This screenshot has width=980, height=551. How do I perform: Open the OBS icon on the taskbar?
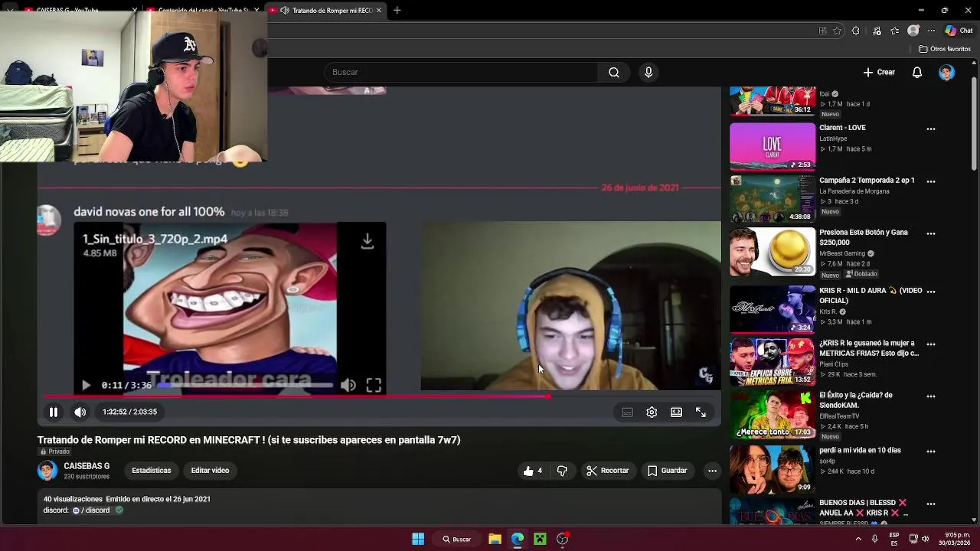[563, 540]
